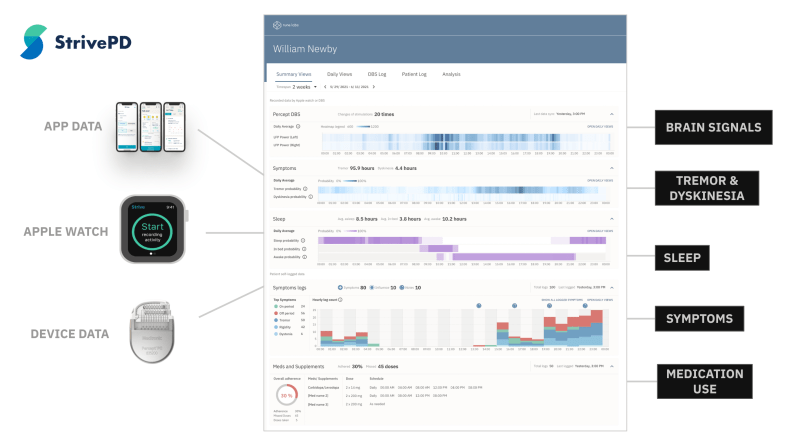Toggle Off period legend dot
The width and height of the screenshot is (800, 448).
pos(276,313)
